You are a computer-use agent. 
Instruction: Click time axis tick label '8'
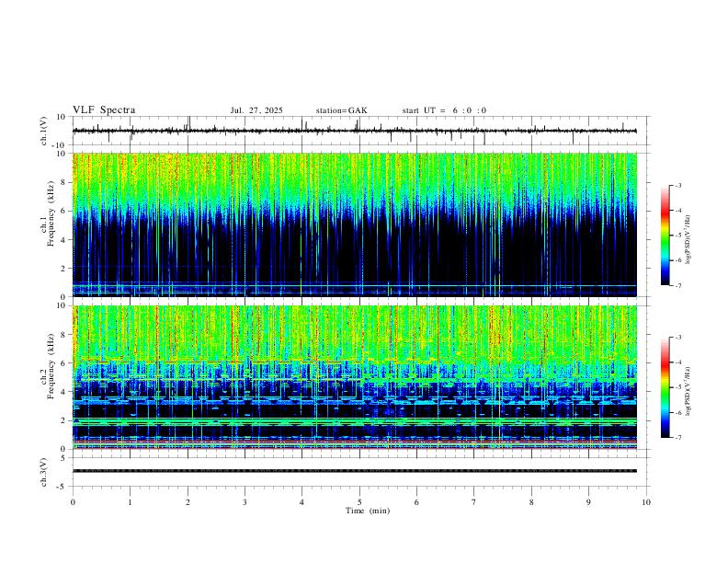531,502
